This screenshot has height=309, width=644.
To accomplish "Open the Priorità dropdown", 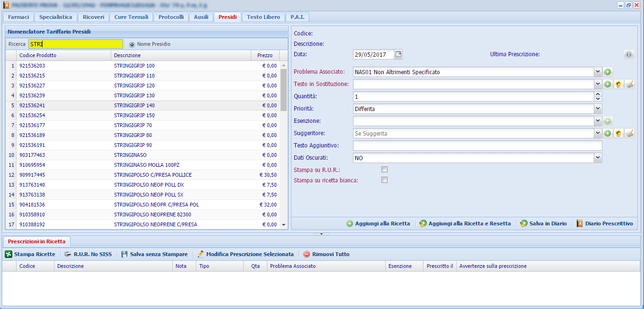I will (x=598, y=109).
